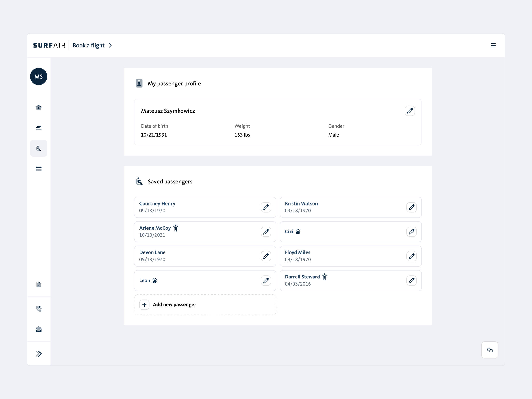Click the Book a flight chevron
The width and height of the screenshot is (532, 399).
coord(110,46)
